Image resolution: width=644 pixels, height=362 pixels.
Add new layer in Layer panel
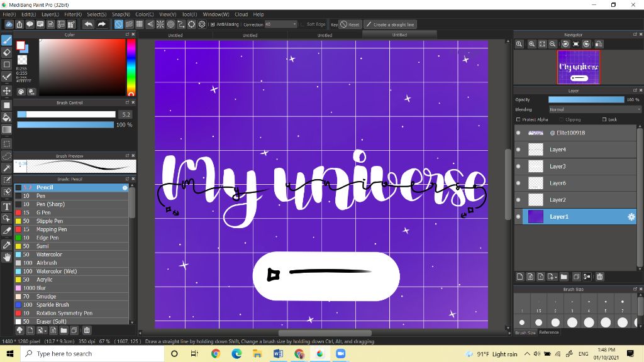point(520,277)
